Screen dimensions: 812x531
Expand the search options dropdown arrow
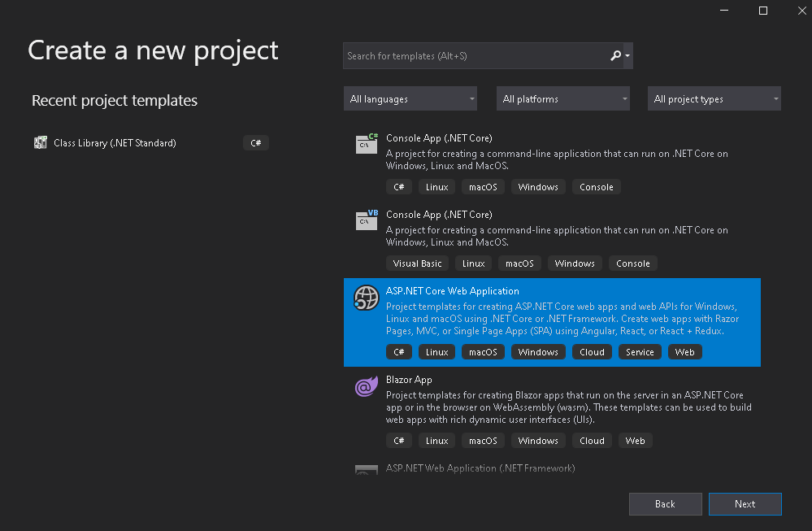(627, 56)
